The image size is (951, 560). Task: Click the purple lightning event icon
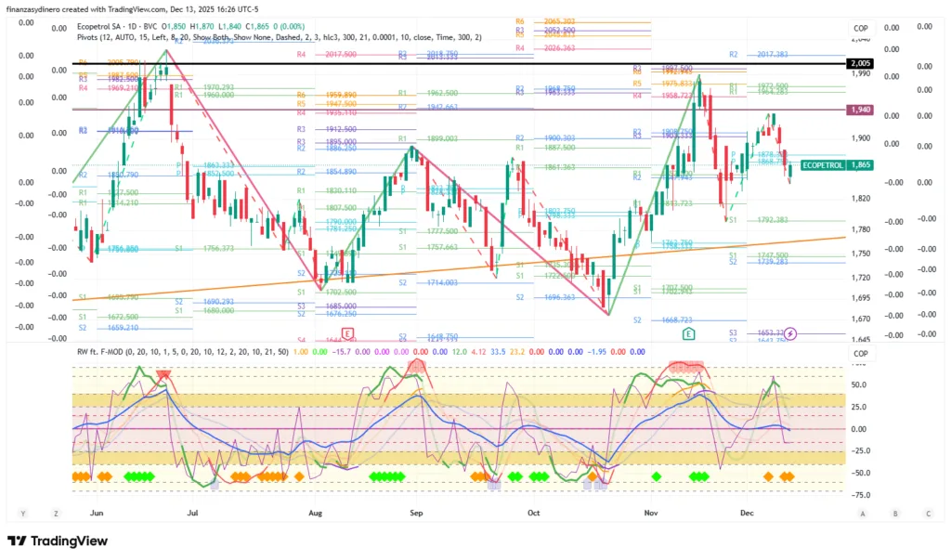[791, 333]
